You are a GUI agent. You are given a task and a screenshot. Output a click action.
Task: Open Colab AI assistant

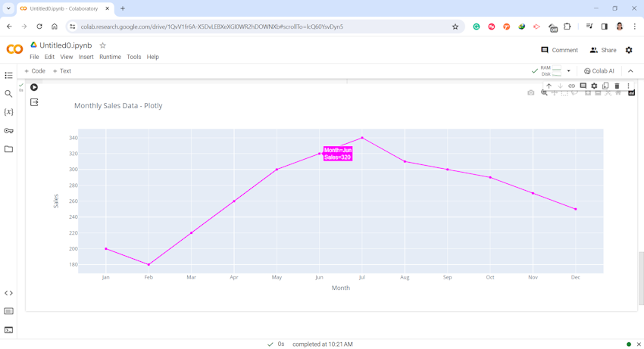coord(599,71)
